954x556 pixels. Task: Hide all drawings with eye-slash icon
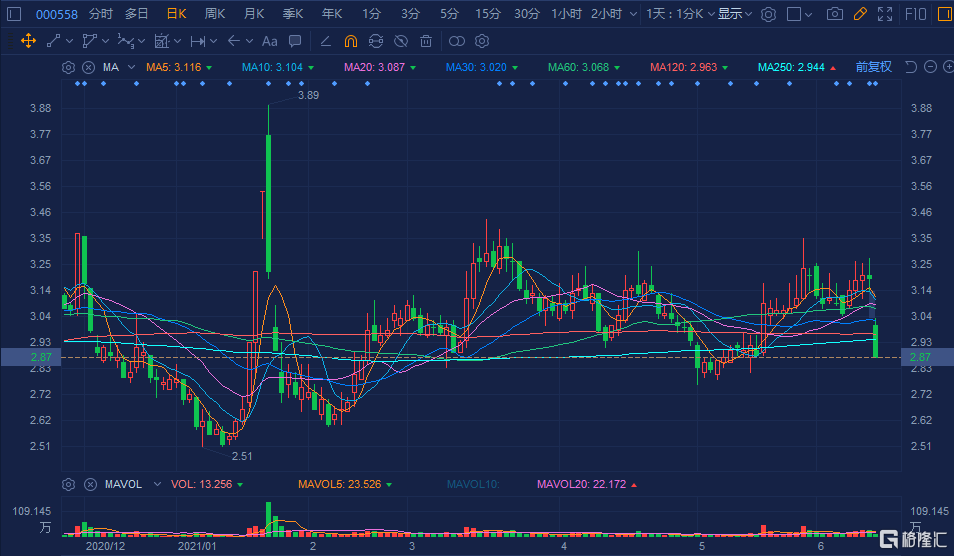point(401,41)
